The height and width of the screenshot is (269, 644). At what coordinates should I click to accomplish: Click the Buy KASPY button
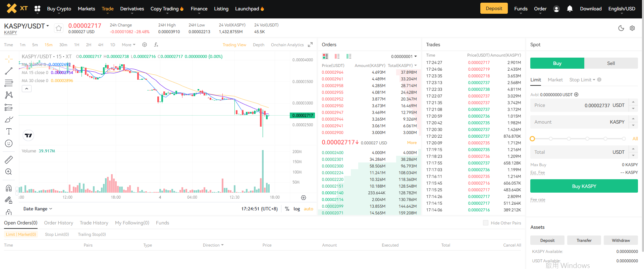(x=584, y=186)
